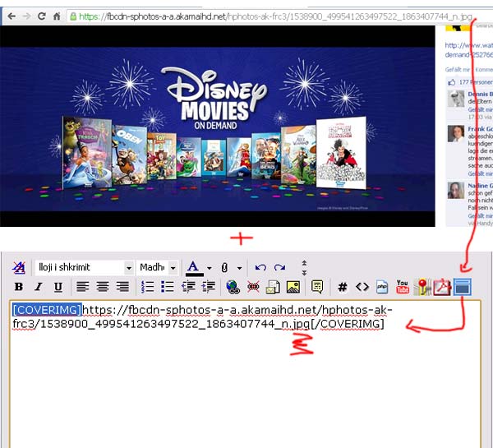The width and height of the screenshot is (493, 448).
Task: Open the 'lloji i shkrimit' font dropdown
Action: pos(85,268)
